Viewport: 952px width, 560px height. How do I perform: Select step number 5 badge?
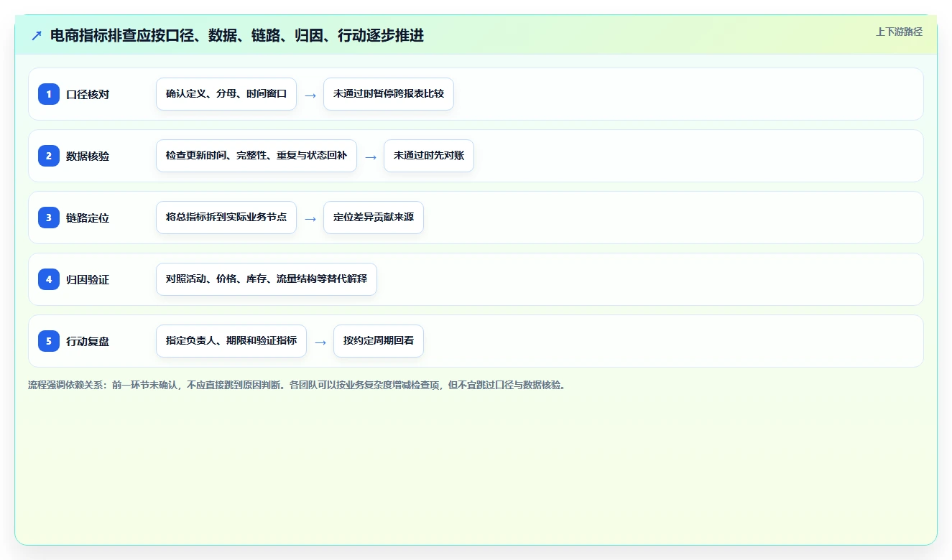click(x=49, y=341)
